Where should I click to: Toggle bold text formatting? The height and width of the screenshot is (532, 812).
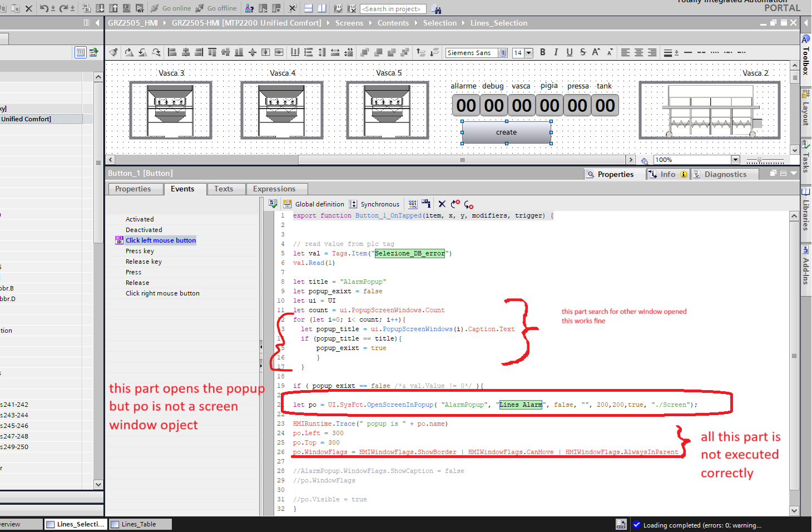point(543,52)
